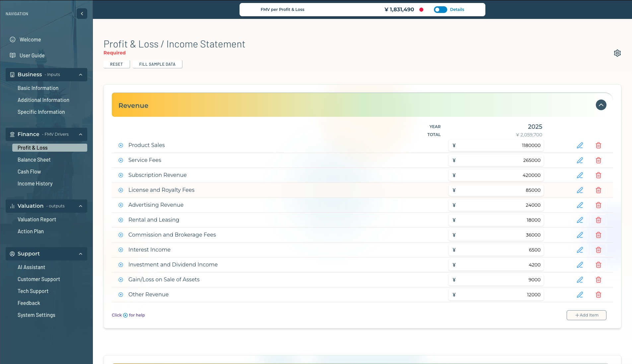
Task: Click help icon beside License and Royalty Fees
Action: click(121, 190)
